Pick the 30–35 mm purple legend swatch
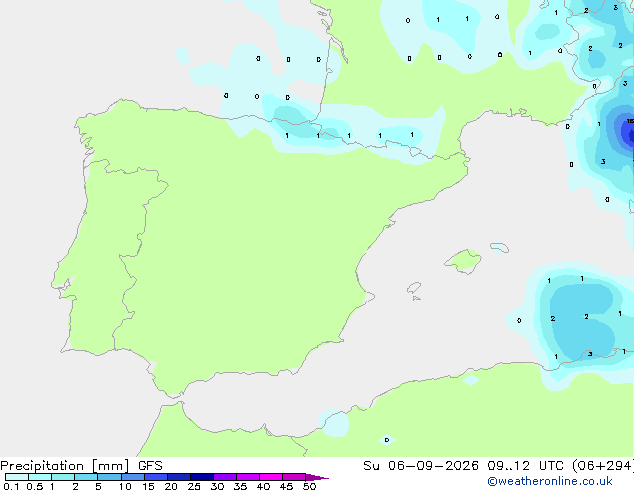 pyautogui.click(x=225, y=477)
